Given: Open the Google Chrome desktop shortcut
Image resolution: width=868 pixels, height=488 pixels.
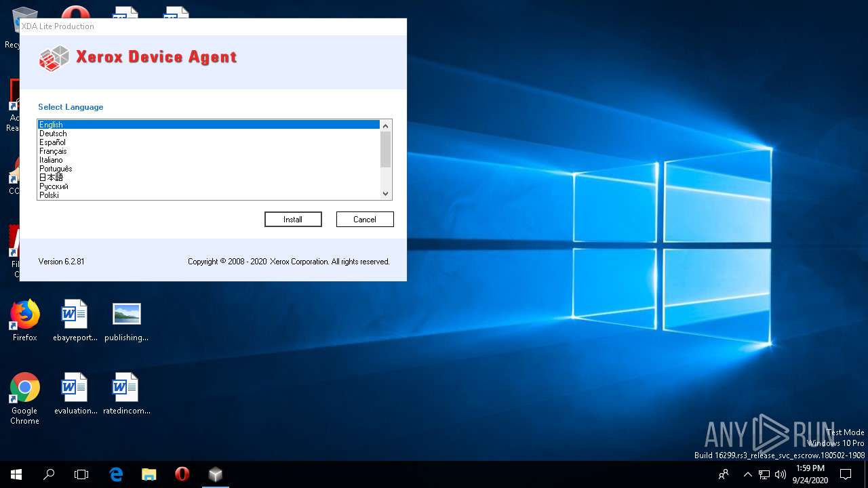Looking at the screenshot, I should point(24,399).
